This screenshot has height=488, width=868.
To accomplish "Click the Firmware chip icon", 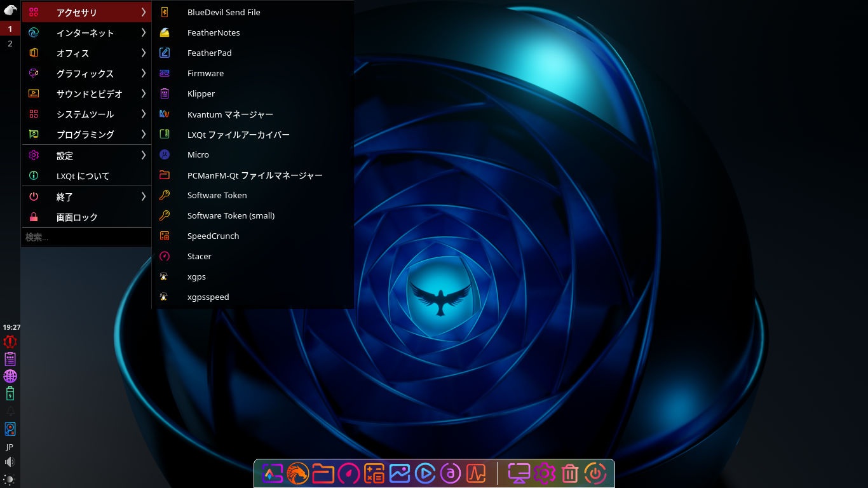I will pyautogui.click(x=165, y=73).
